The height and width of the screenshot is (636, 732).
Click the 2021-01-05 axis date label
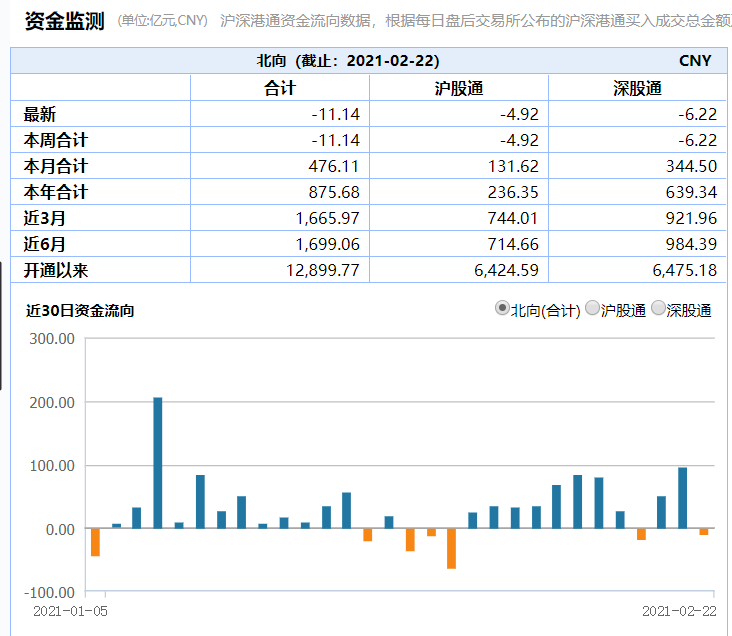[x=70, y=611]
